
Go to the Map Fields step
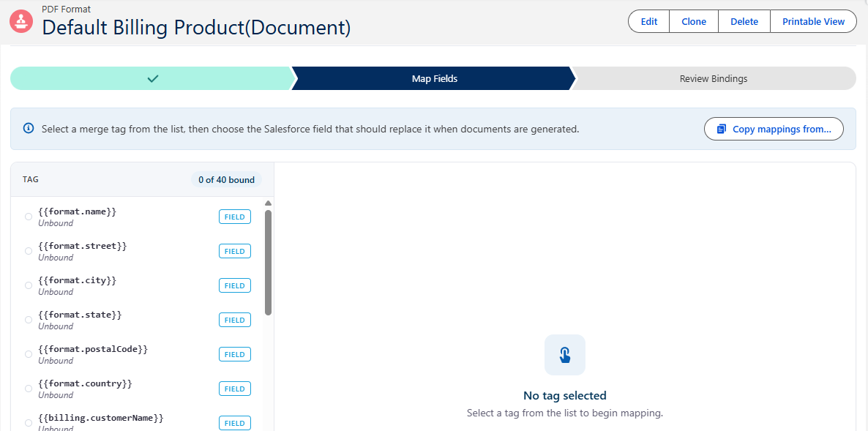point(435,78)
